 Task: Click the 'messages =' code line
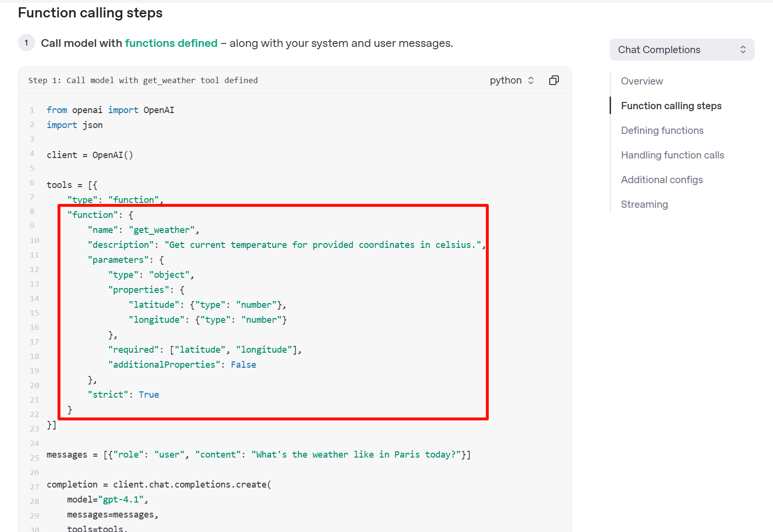(259, 455)
